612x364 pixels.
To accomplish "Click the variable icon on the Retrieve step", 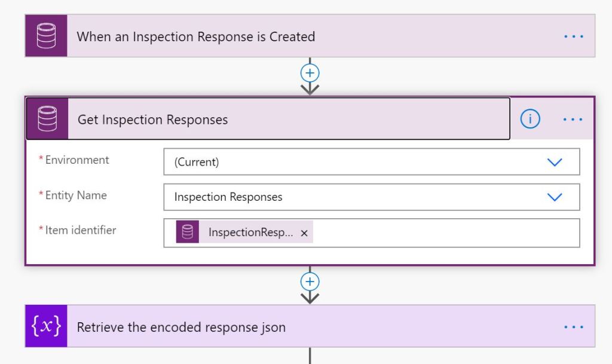I will [46, 326].
